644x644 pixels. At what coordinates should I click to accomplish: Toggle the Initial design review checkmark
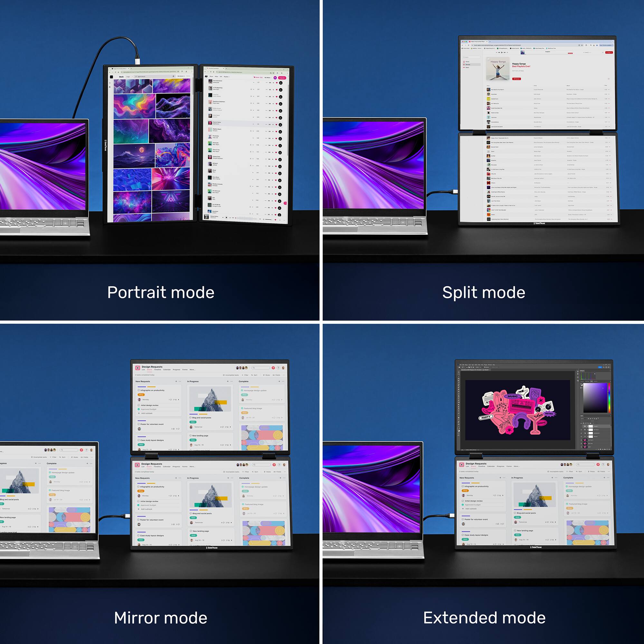click(x=139, y=405)
